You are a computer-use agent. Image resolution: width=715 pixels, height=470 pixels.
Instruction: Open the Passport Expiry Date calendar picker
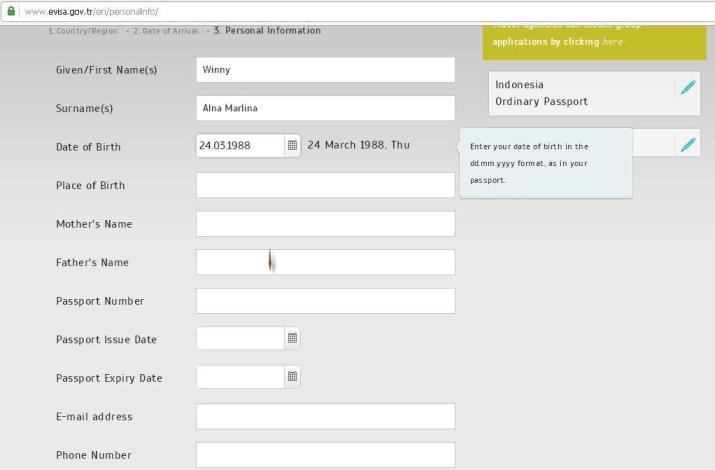tap(292, 377)
